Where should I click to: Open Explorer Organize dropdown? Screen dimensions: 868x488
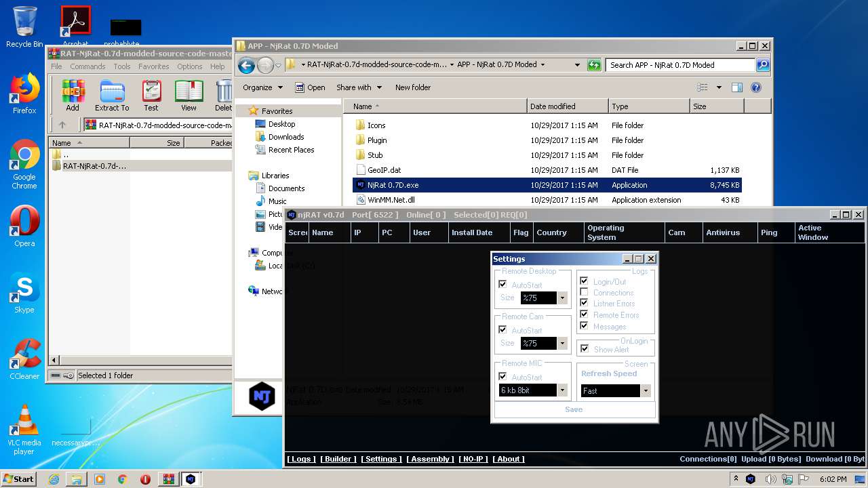(262, 87)
